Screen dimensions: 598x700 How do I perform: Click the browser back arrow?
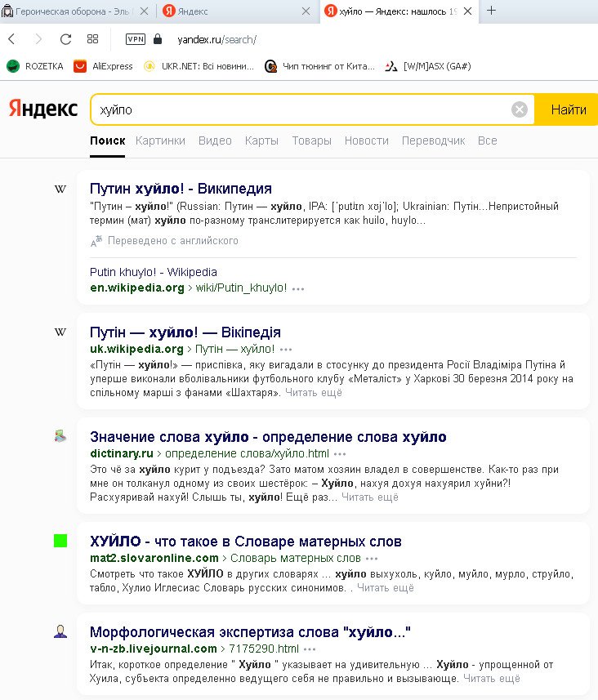tap(11, 39)
